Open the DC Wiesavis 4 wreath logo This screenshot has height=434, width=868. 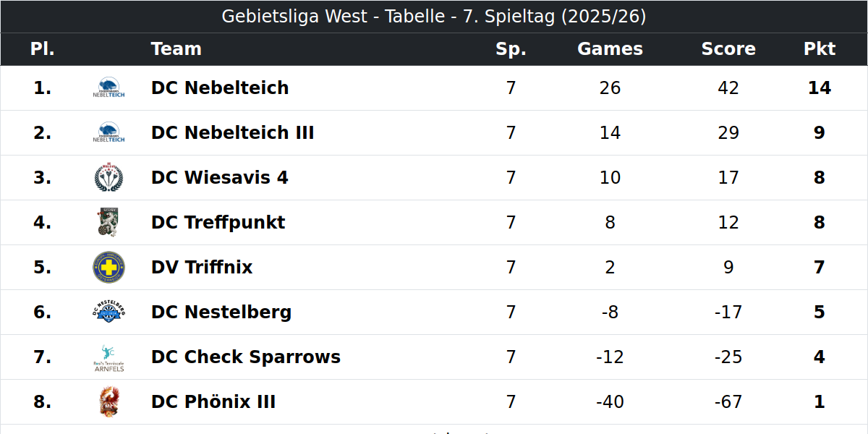109,178
